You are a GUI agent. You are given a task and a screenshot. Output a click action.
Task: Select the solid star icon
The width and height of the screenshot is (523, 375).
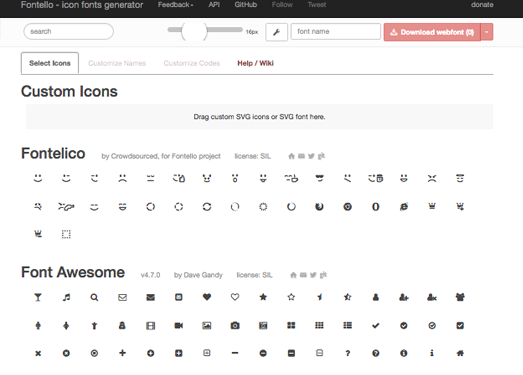click(263, 297)
